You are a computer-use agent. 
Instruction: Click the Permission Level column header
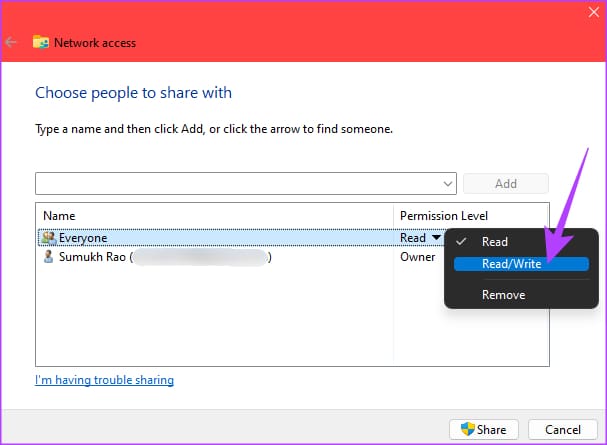444,216
